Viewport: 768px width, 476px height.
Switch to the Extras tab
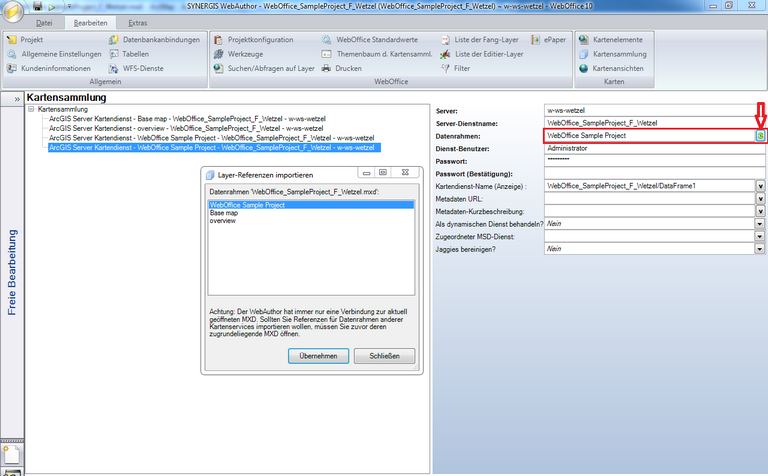click(138, 23)
